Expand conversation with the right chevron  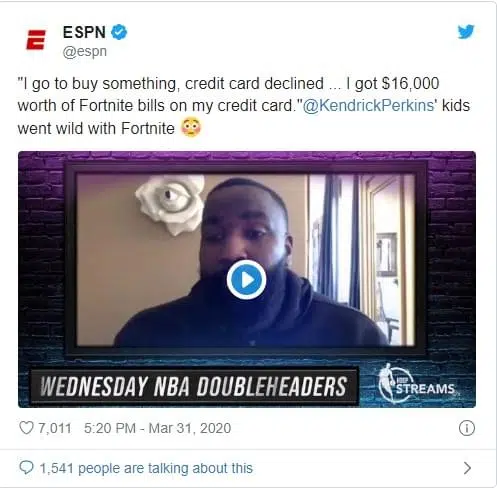467,468
